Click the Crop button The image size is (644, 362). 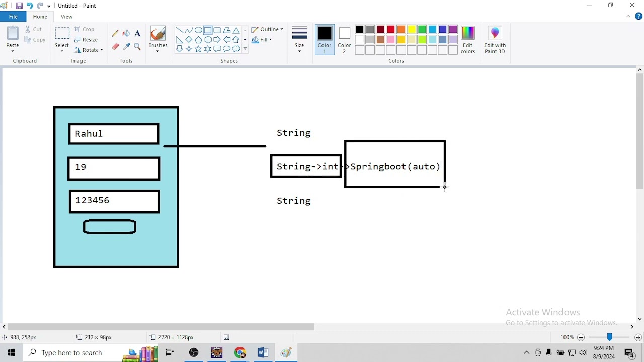pos(85,29)
